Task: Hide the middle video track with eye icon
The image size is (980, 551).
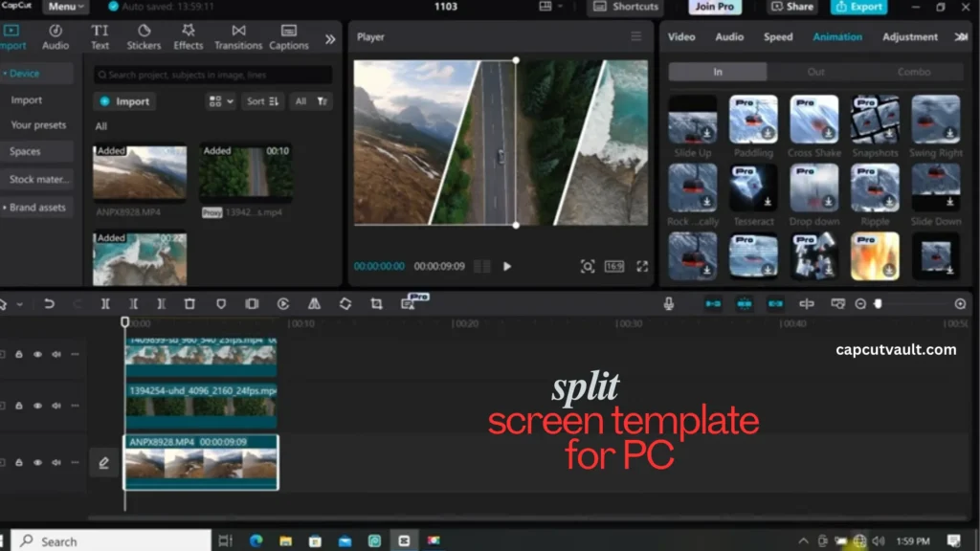Action: (37, 406)
